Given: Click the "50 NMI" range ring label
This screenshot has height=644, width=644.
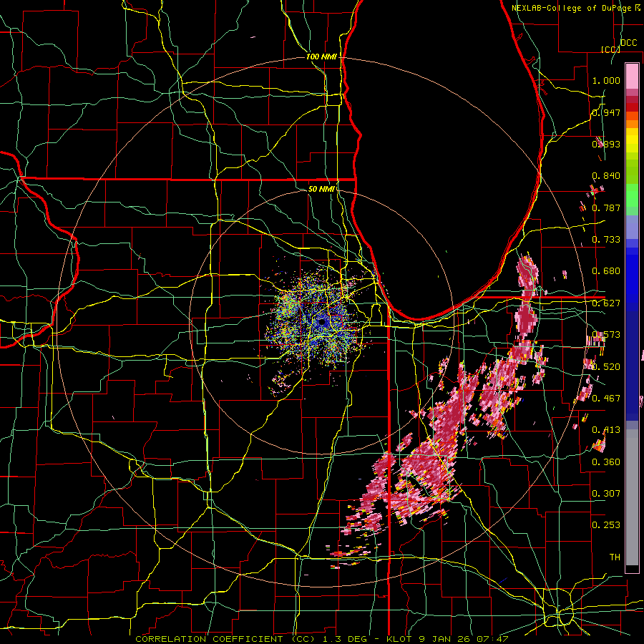Looking at the screenshot, I should tap(321, 189).
